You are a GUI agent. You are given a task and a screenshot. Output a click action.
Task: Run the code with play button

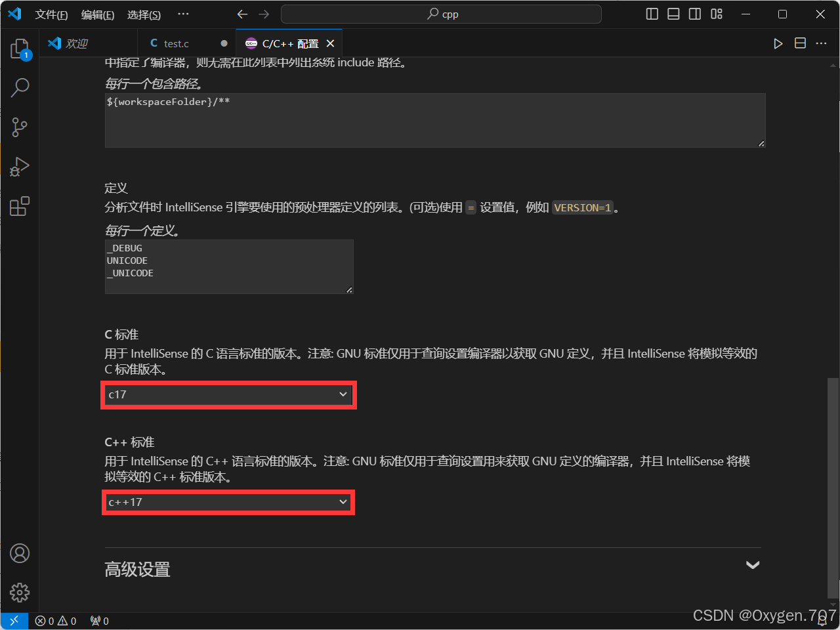pos(778,43)
